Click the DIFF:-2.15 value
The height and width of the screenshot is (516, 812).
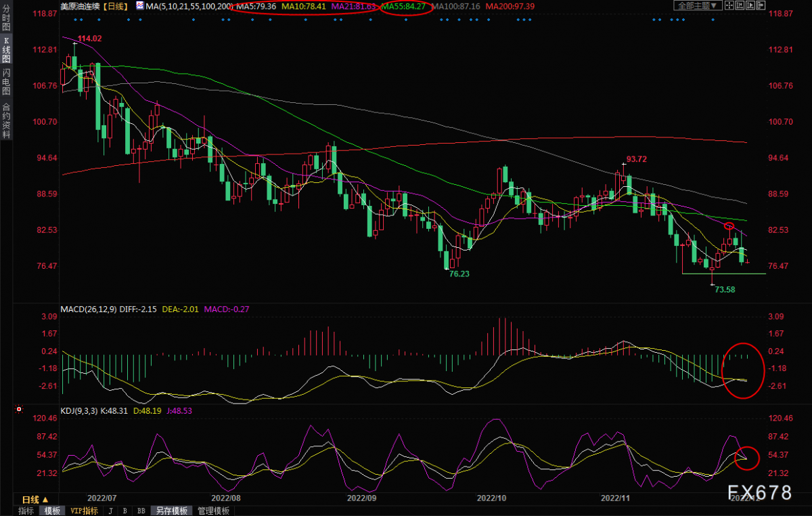tap(137, 309)
